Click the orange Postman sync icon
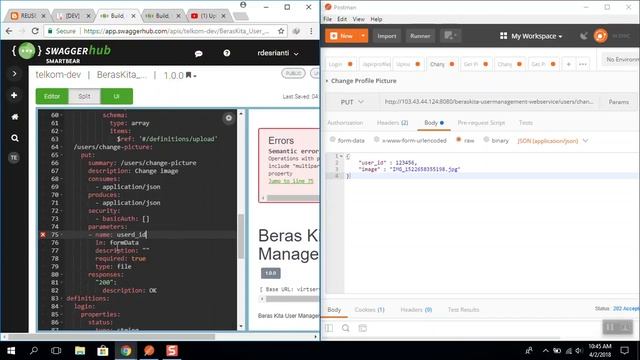 (x=600, y=36)
